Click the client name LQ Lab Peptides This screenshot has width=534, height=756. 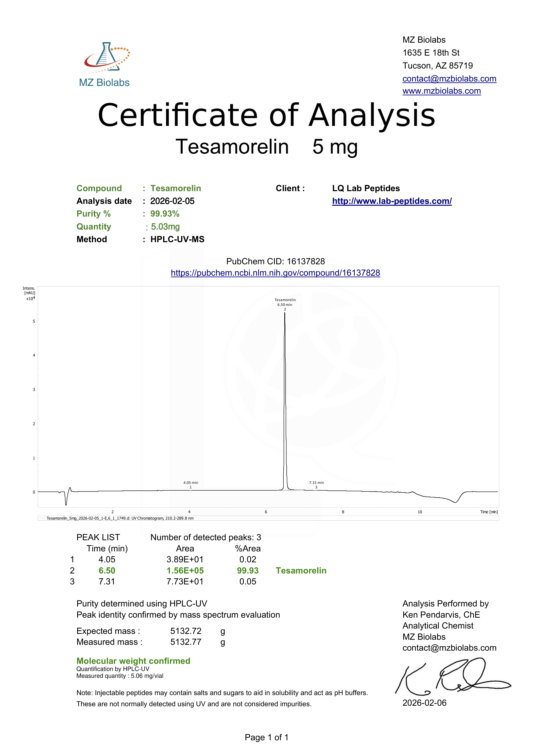coord(366,188)
